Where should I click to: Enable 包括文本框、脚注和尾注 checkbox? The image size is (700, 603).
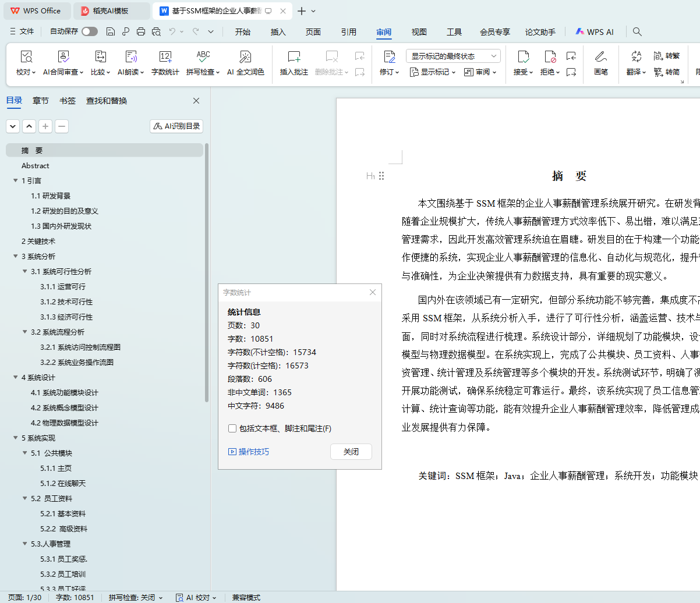pos(232,428)
